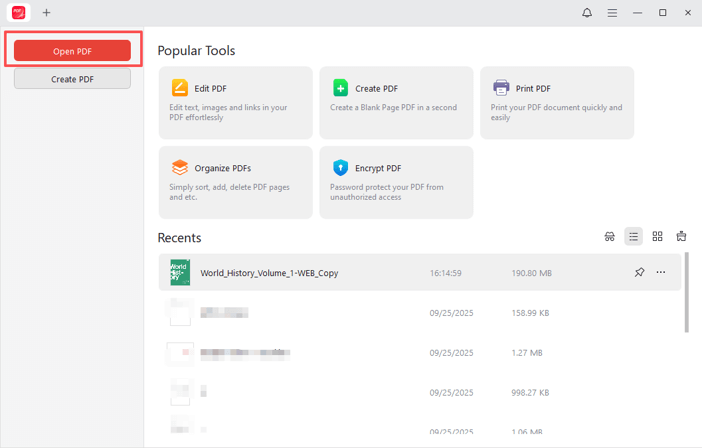Open the hamburger menu in title bar
Screen dimensions: 702x448
(x=612, y=13)
